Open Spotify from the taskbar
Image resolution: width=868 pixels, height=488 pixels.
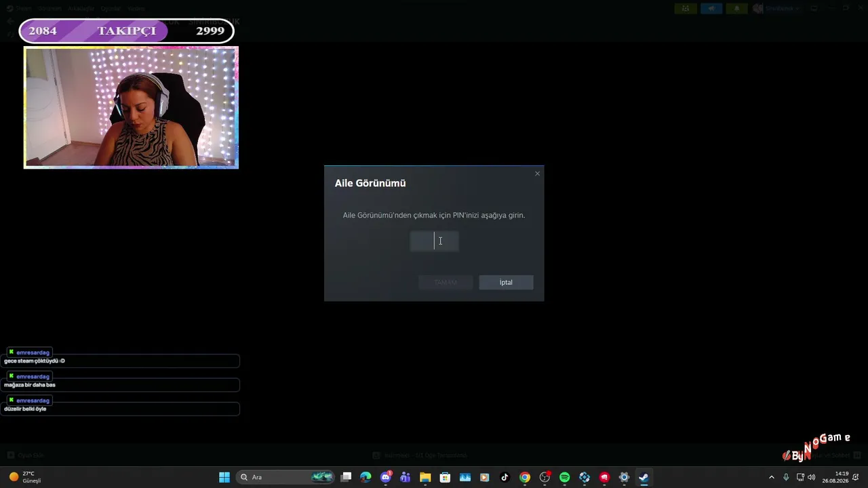[x=564, y=477]
